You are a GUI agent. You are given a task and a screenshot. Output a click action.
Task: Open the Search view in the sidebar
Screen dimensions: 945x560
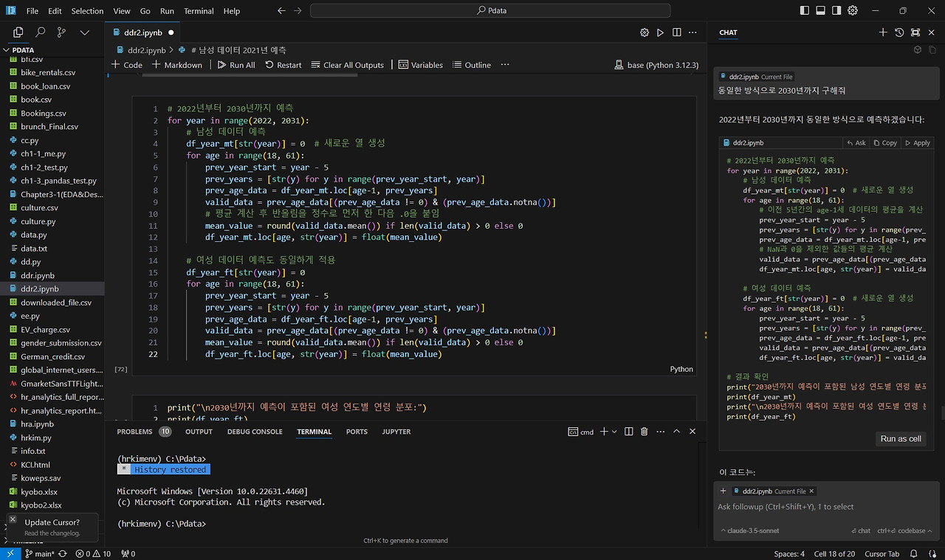point(40,32)
